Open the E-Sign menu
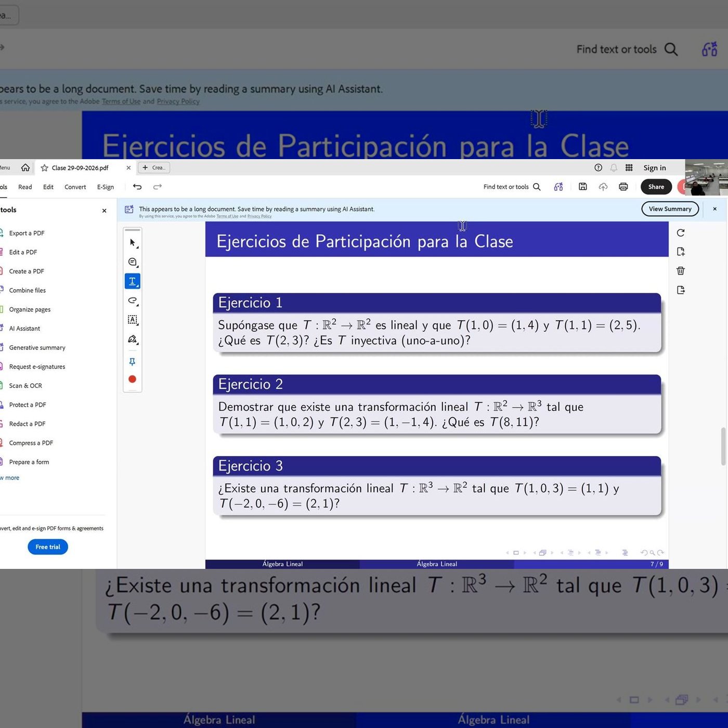Viewport: 728px width, 728px height. tap(105, 187)
